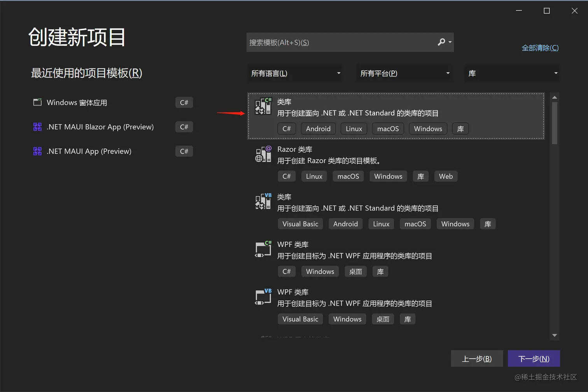Click the Razor class library template icon
The image size is (588, 392).
pyautogui.click(x=263, y=154)
